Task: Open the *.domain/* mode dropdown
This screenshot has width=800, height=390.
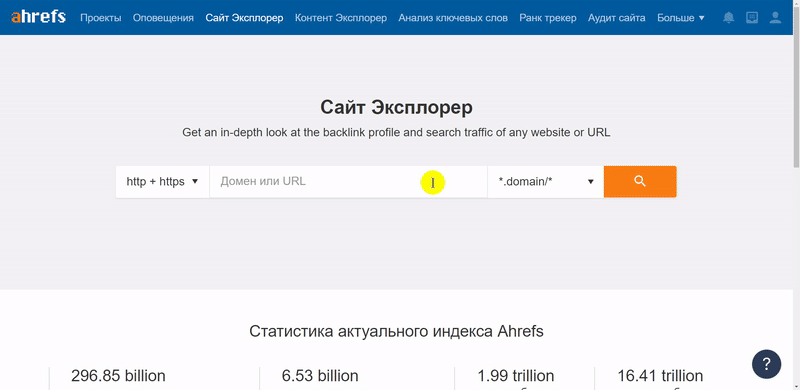Action: click(546, 181)
